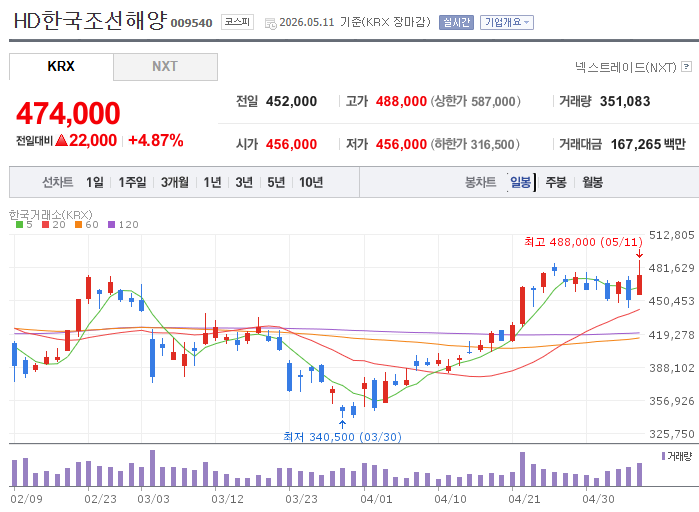The image size is (699, 512).
Task: Click the previous close value 452,000
Action: (x=291, y=101)
